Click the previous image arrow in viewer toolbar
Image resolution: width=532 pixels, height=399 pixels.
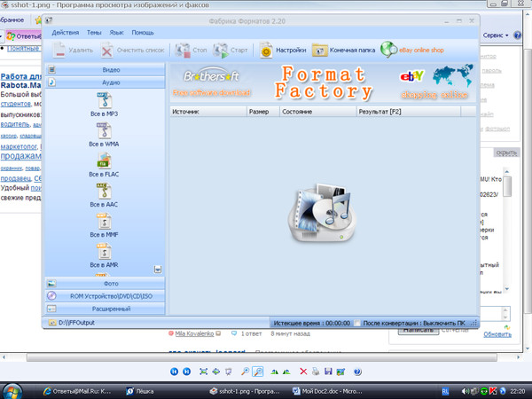tap(174, 372)
